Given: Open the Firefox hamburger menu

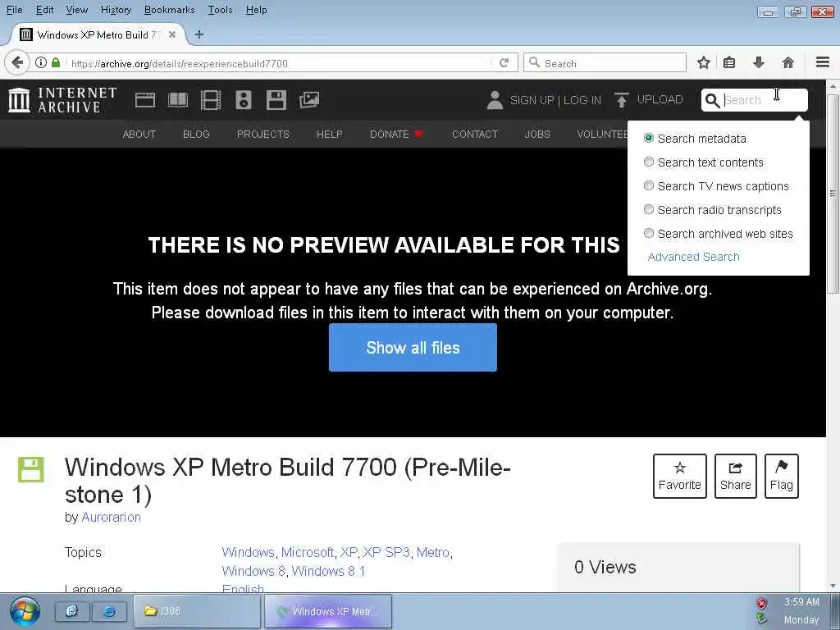Looking at the screenshot, I should [823, 62].
